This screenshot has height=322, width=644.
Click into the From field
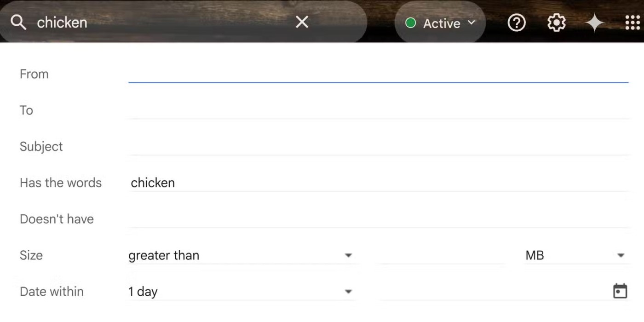tap(378, 74)
